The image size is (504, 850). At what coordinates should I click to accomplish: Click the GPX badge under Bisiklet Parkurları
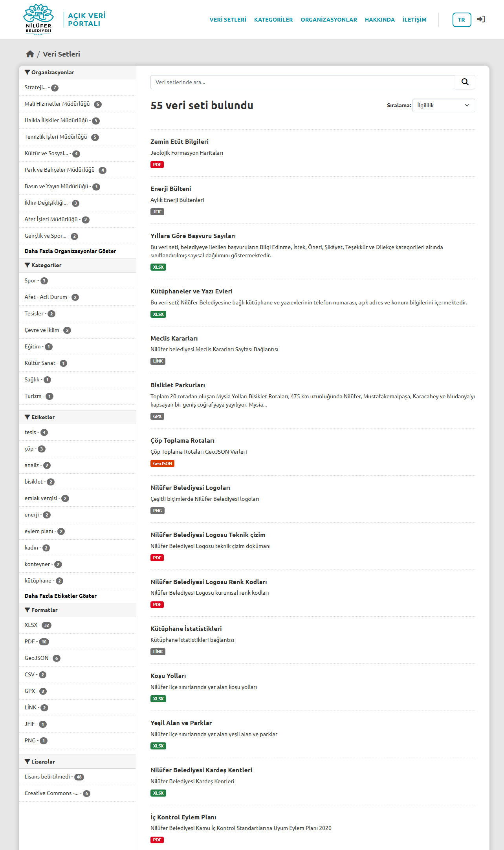(157, 416)
